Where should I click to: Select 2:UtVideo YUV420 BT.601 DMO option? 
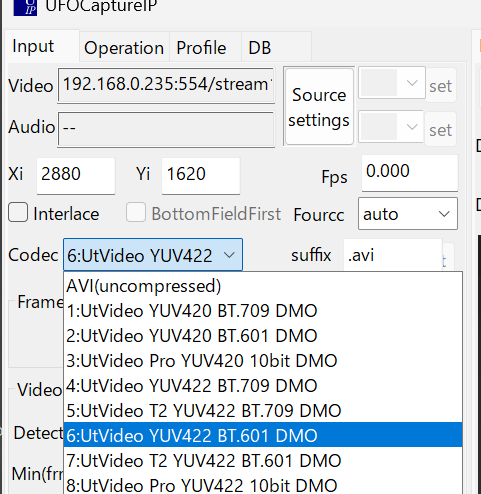coord(263,336)
